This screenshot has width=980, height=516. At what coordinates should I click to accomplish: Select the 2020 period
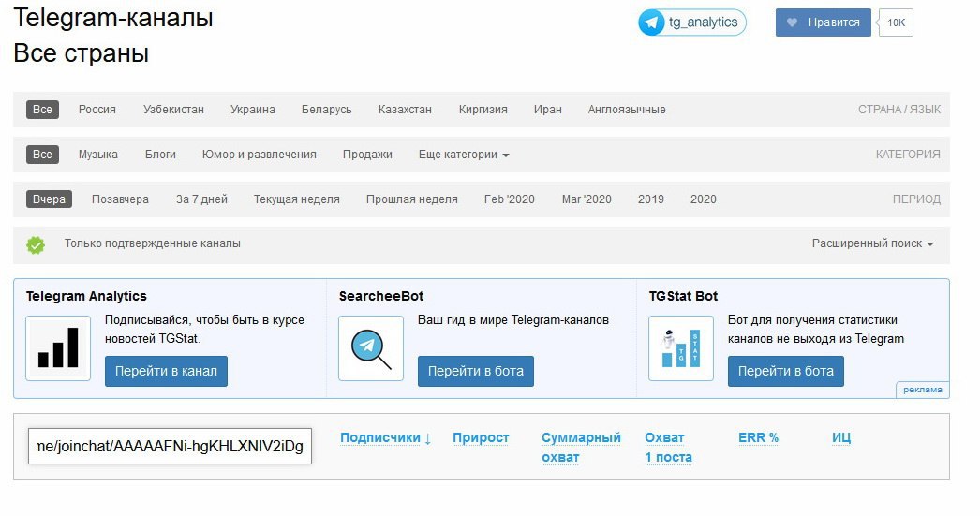pos(703,199)
